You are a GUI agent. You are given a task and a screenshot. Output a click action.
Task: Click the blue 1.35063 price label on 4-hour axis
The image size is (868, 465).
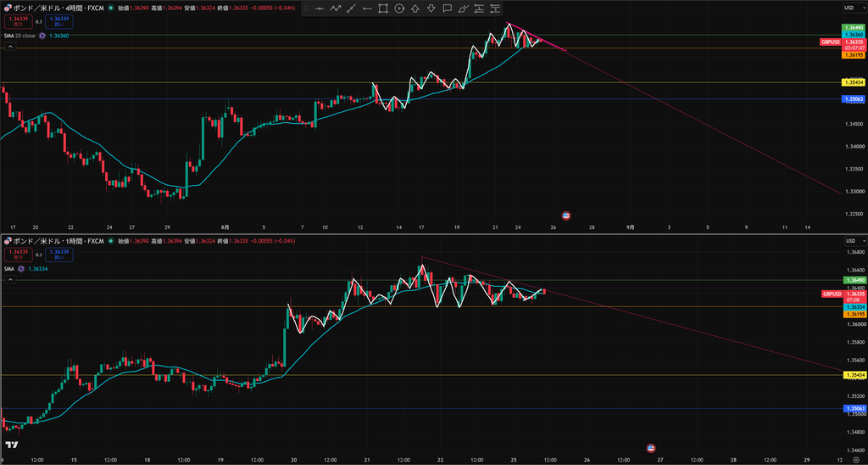coord(852,99)
